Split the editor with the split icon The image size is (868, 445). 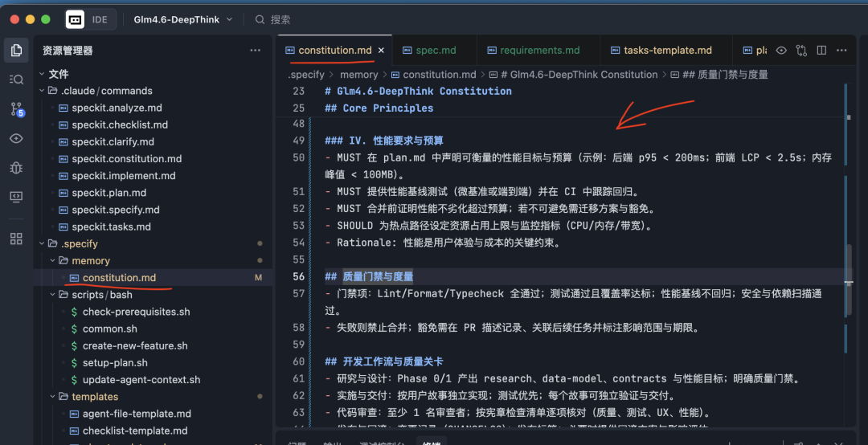tap(821, 51)
